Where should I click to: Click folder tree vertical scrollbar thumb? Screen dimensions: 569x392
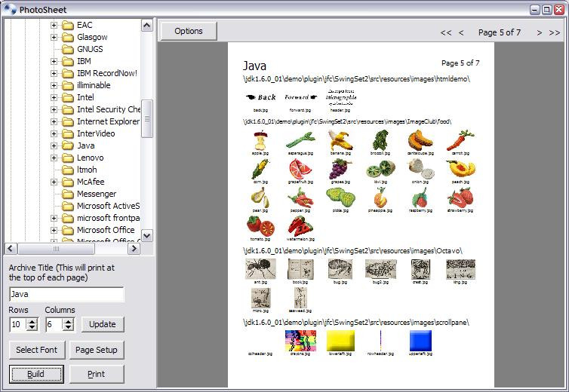[x=146, y=118]
